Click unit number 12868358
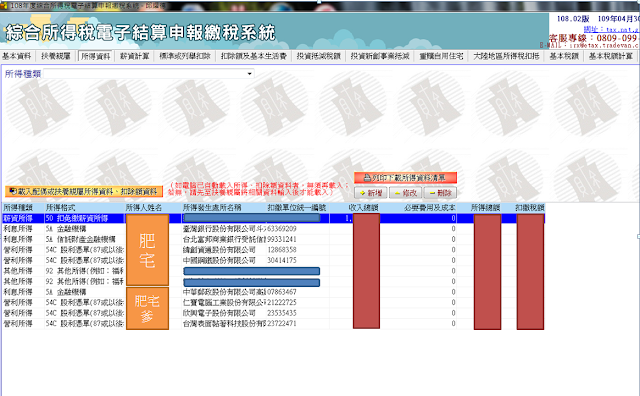This screenshot has width=640, height=396. coord(282,250)
